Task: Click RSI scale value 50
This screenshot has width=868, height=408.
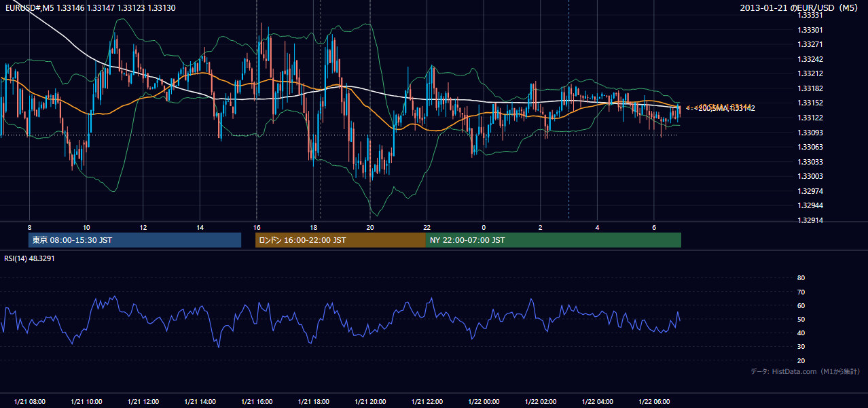Action: pos(801,319)
